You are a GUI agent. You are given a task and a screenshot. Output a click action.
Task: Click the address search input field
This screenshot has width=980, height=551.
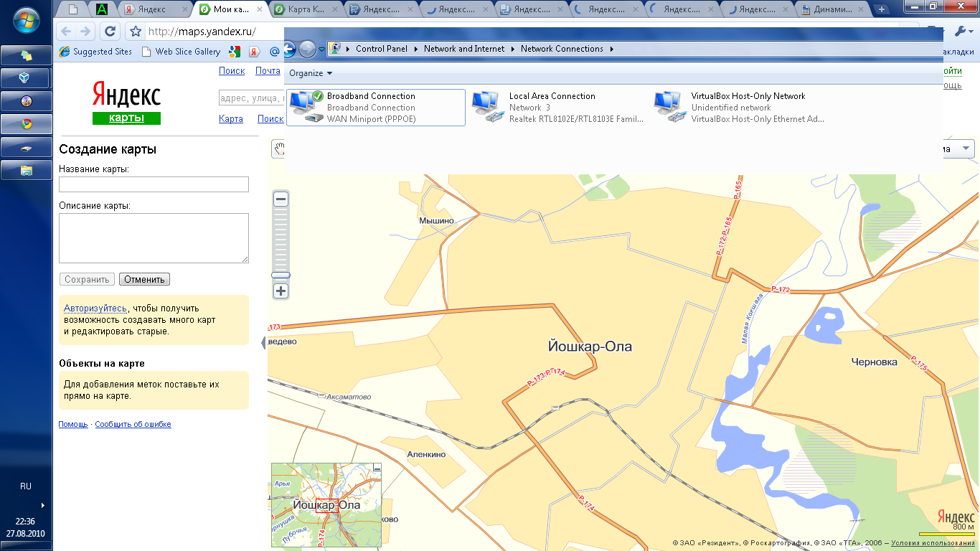pos(251,98)
